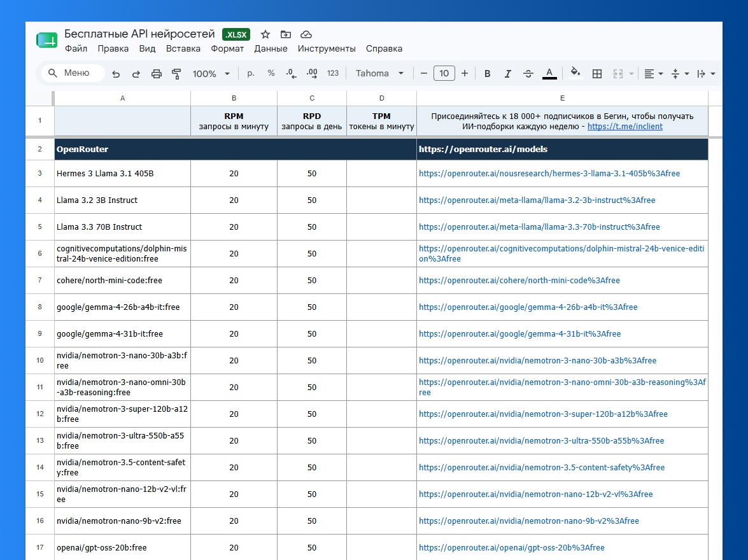Star the document Бесплатные API нейросетей
The height and width of the screenshot is (560, 748).
pyautogui.click(x=265, y=34)
